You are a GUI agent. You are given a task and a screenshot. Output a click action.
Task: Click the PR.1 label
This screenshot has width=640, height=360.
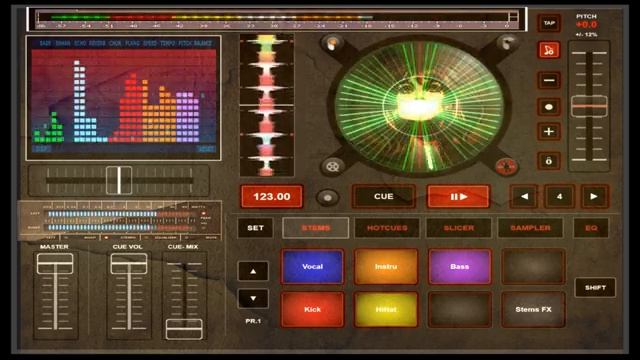253,321
